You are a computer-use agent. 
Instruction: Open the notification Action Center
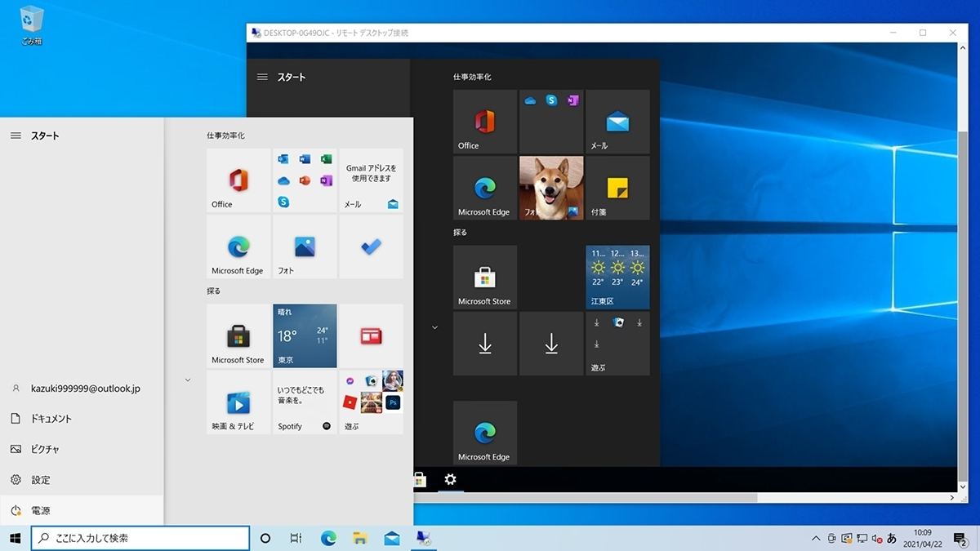coord(960,538)
